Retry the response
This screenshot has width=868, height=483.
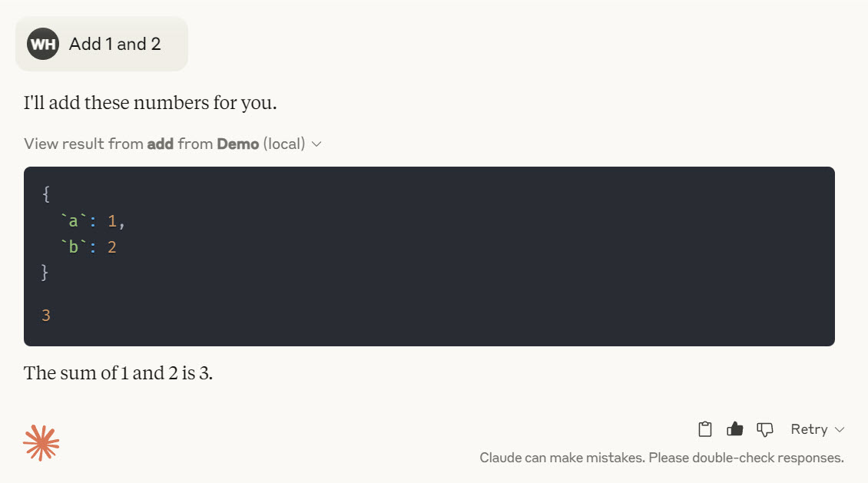(809, 429)
